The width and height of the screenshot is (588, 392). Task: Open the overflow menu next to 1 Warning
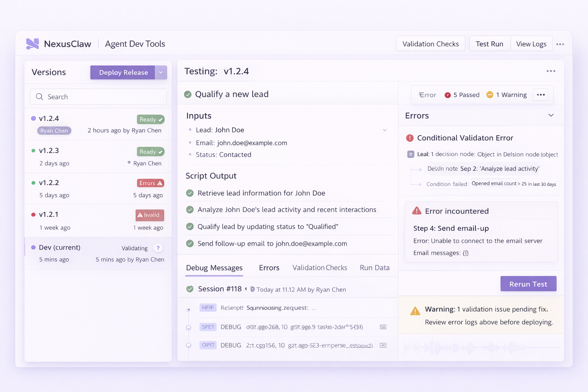(540, 95)
